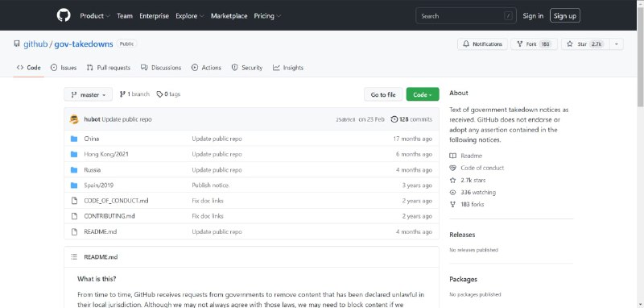
Task: Open the Product dropdown menu
Action: tap(95, 16)
